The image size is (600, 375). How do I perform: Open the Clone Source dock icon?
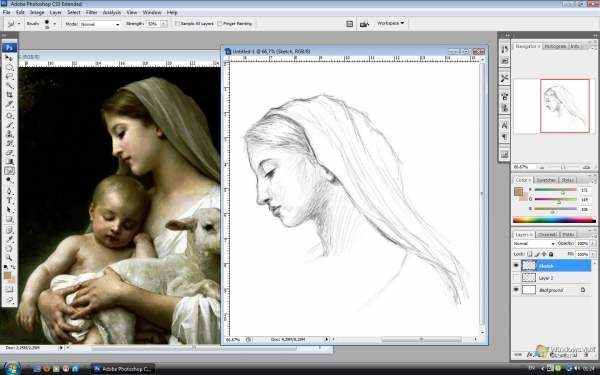pos(504,108)
